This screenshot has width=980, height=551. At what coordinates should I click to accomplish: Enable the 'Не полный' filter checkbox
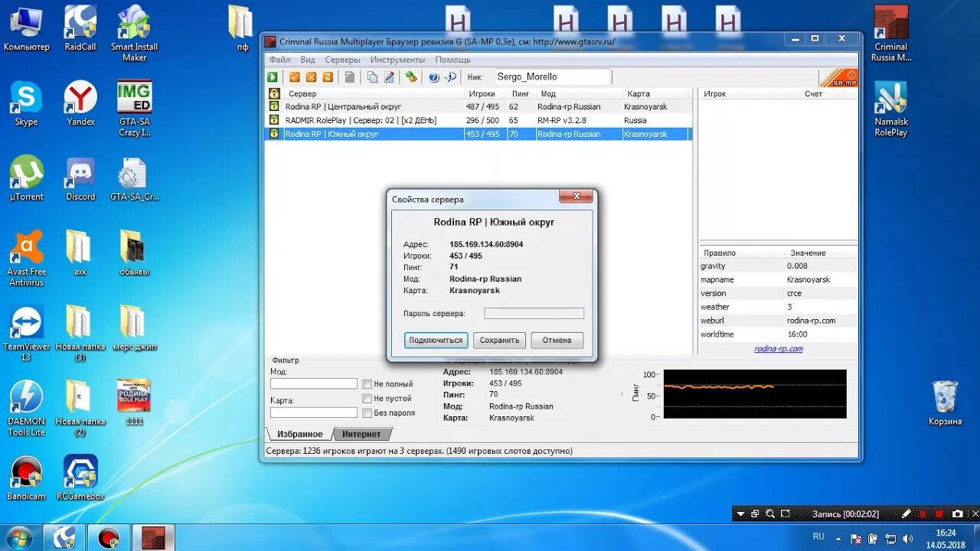click(367, 384)
